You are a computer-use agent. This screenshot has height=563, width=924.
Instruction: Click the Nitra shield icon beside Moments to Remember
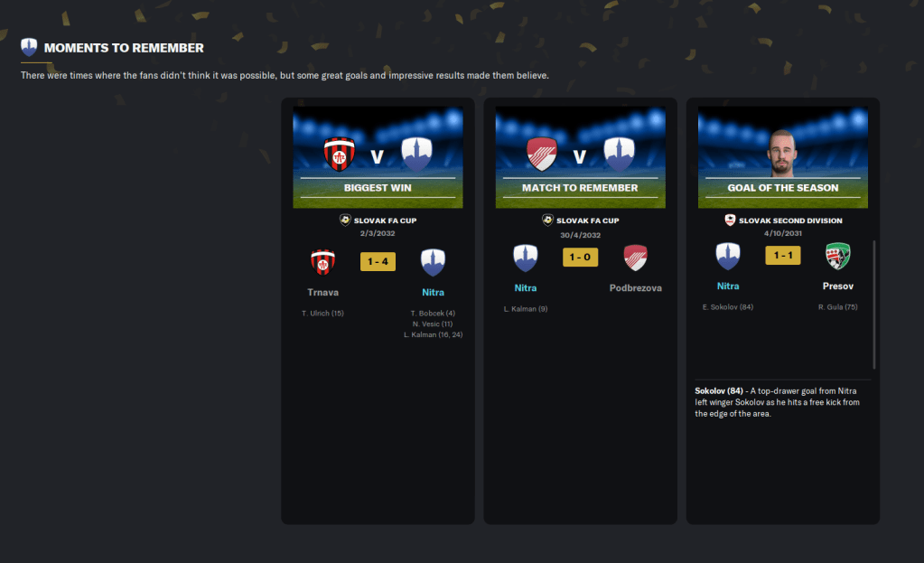click(29, 47)
